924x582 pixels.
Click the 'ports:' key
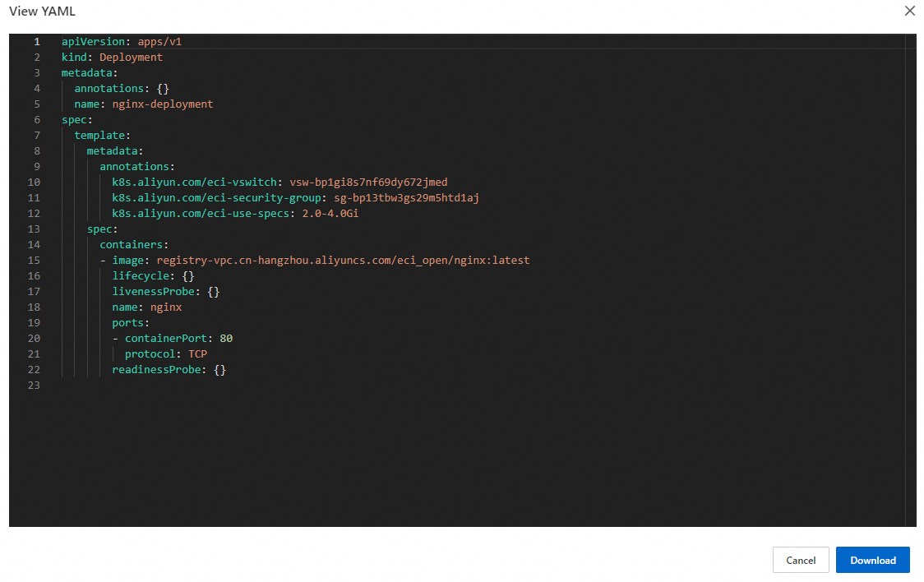131,322
